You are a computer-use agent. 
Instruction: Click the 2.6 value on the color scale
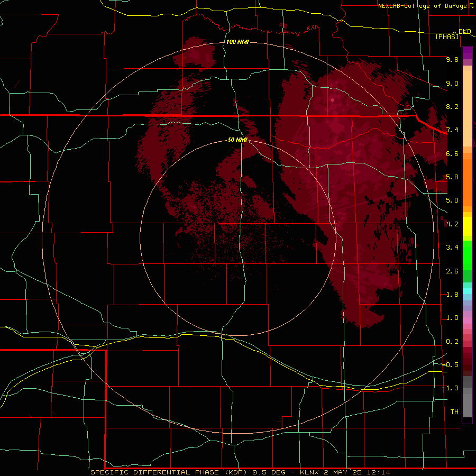452,271
